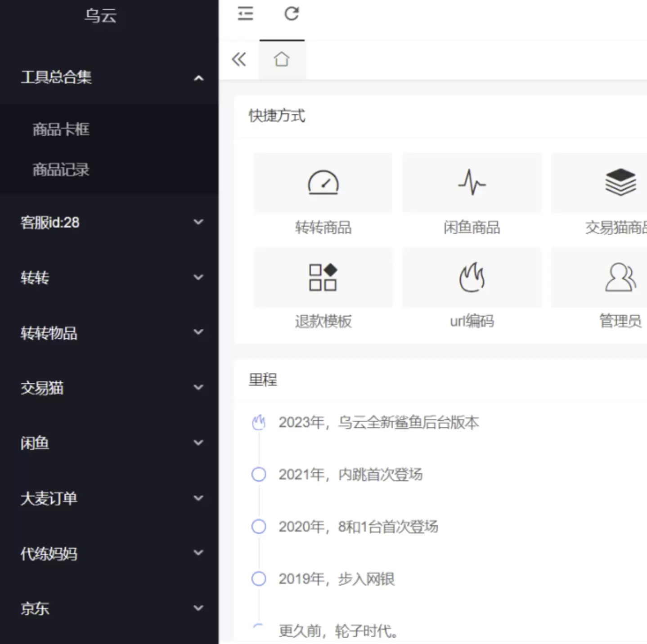
Task: Click circle marker for 2020年 milestone
Action: pos(259,527)
